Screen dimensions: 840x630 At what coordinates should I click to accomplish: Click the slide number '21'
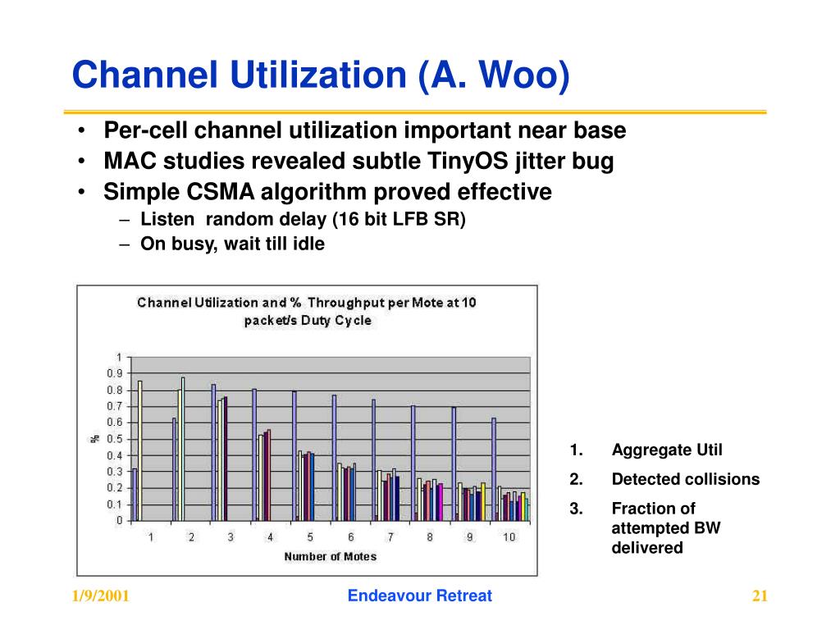[760, 596]
